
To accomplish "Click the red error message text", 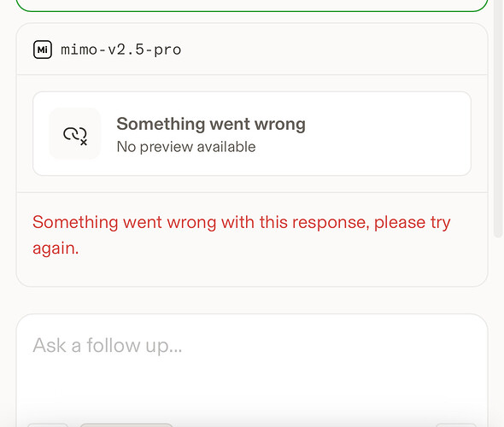I will (242, 235).
